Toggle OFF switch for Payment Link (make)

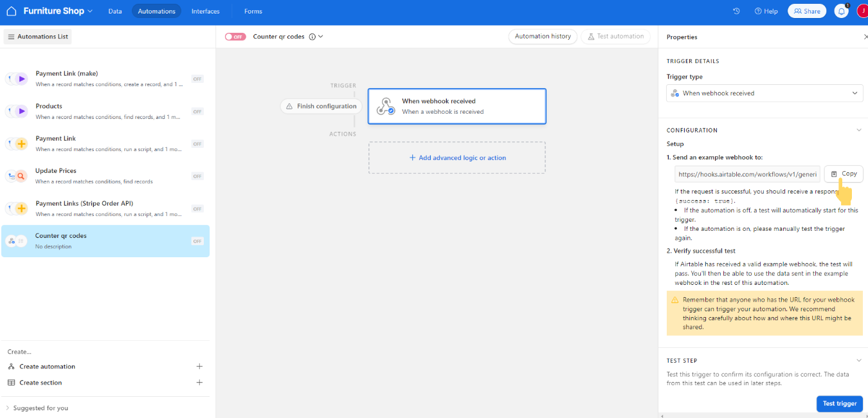click(197, 79)
